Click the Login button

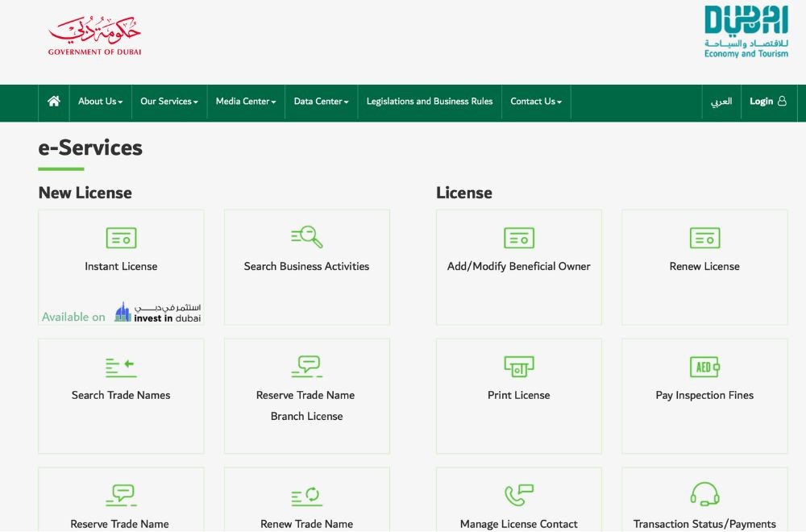tap(767, 102)
